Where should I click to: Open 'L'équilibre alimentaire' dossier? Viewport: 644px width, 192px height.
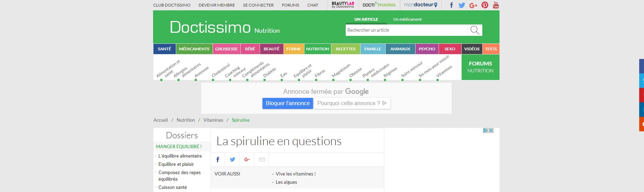coord(180,156)
